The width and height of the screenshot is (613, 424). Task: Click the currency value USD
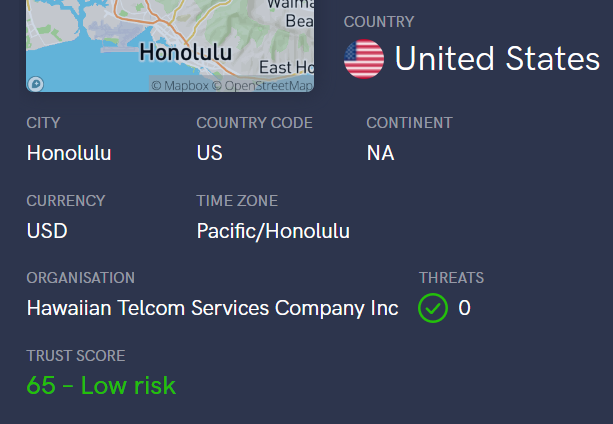[x=47, y=231]
